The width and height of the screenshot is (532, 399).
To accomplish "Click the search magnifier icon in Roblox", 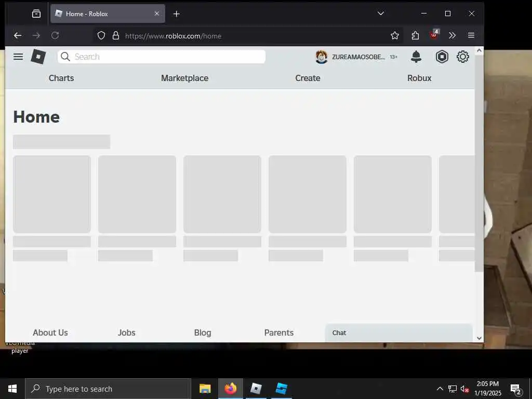I will click(x=65, y=57).
